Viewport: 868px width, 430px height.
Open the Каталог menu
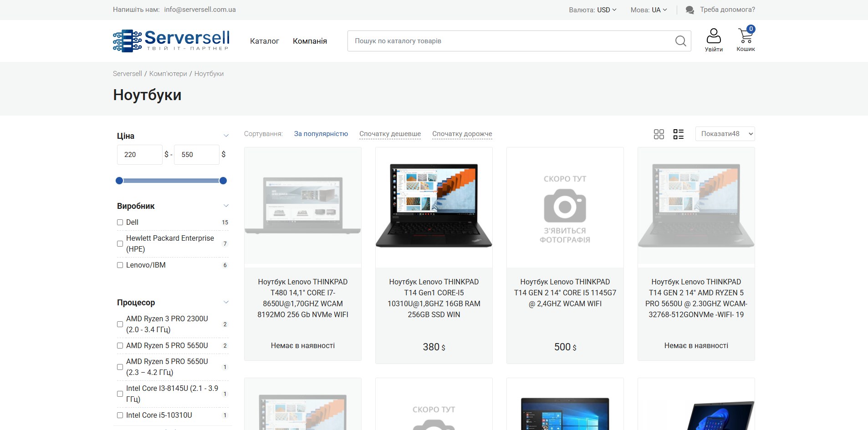[265, 41]
